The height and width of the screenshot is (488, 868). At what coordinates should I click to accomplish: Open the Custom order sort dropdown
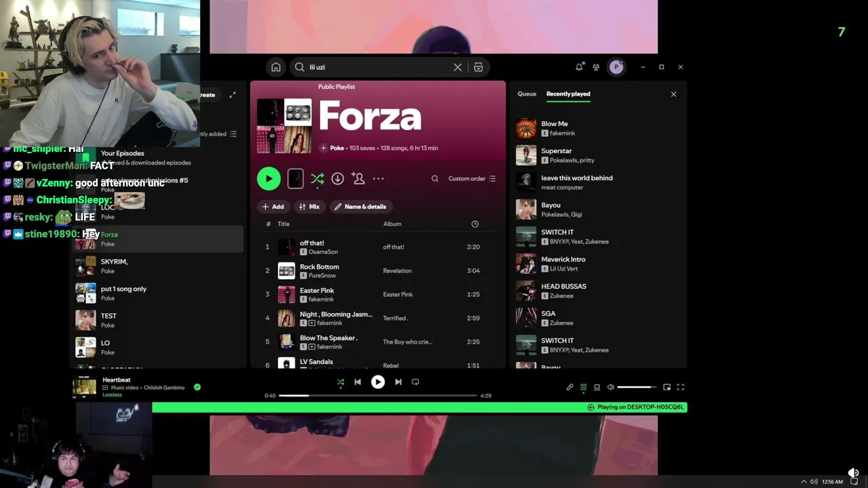click(472, 178)
